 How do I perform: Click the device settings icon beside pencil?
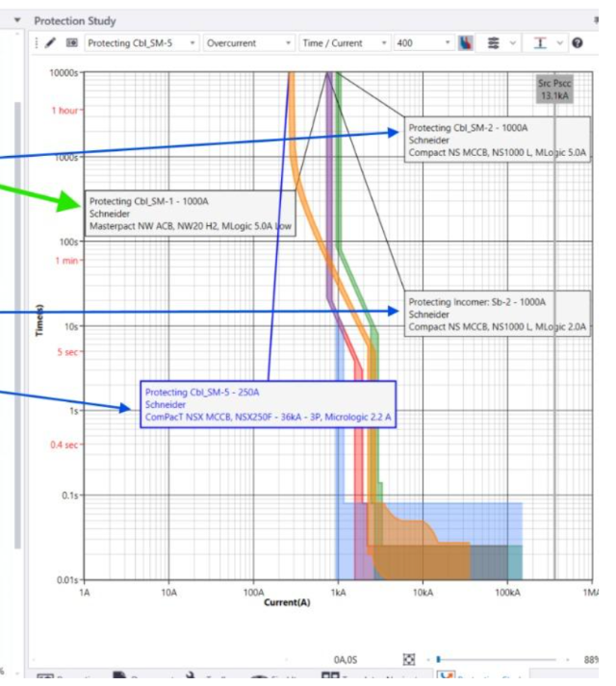pos(72,43)
